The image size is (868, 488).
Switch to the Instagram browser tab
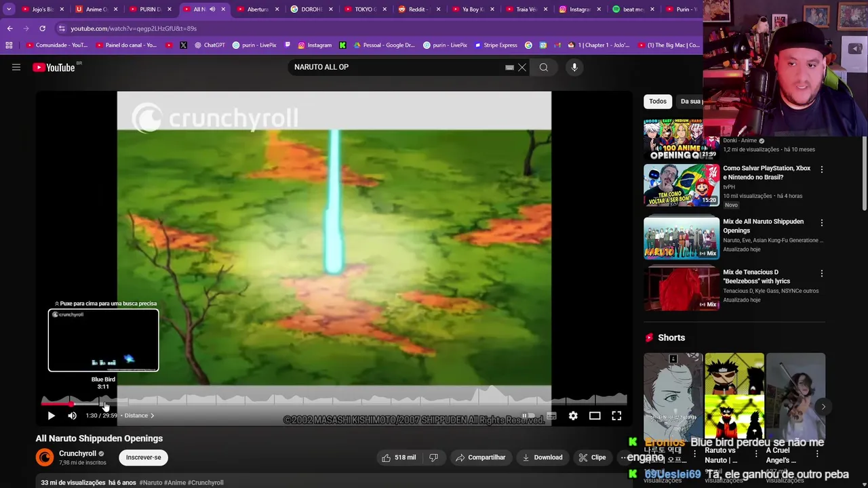coord(578,9)
